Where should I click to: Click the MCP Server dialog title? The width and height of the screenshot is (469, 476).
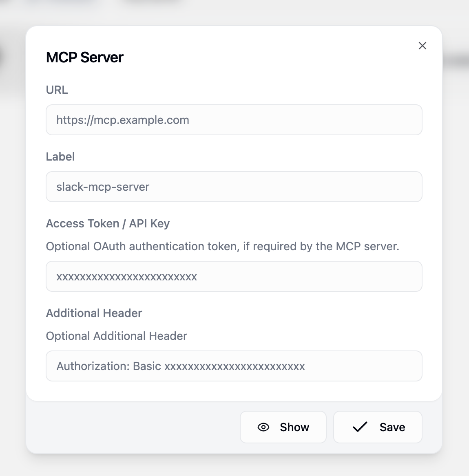[84, 57]
